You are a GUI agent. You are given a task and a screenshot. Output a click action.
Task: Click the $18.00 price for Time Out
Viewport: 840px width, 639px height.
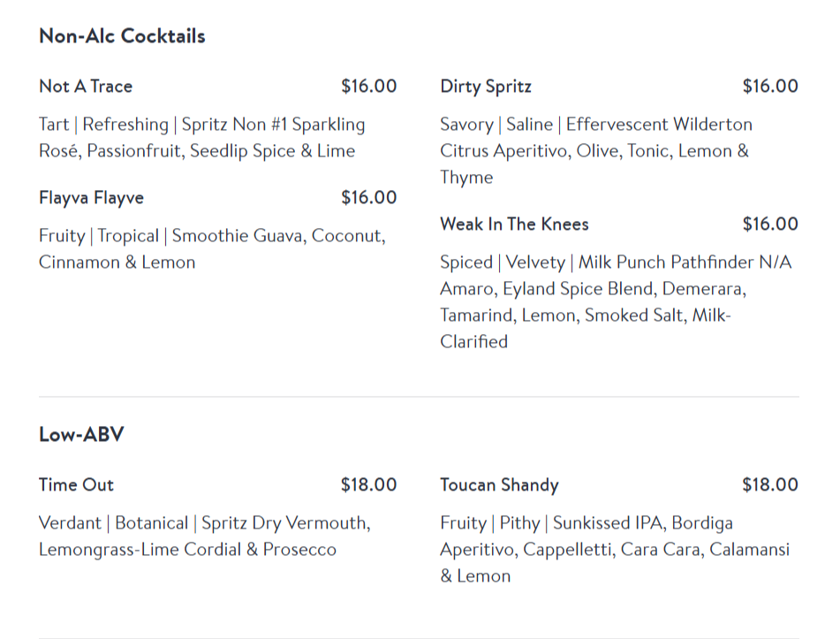point(368,485)
